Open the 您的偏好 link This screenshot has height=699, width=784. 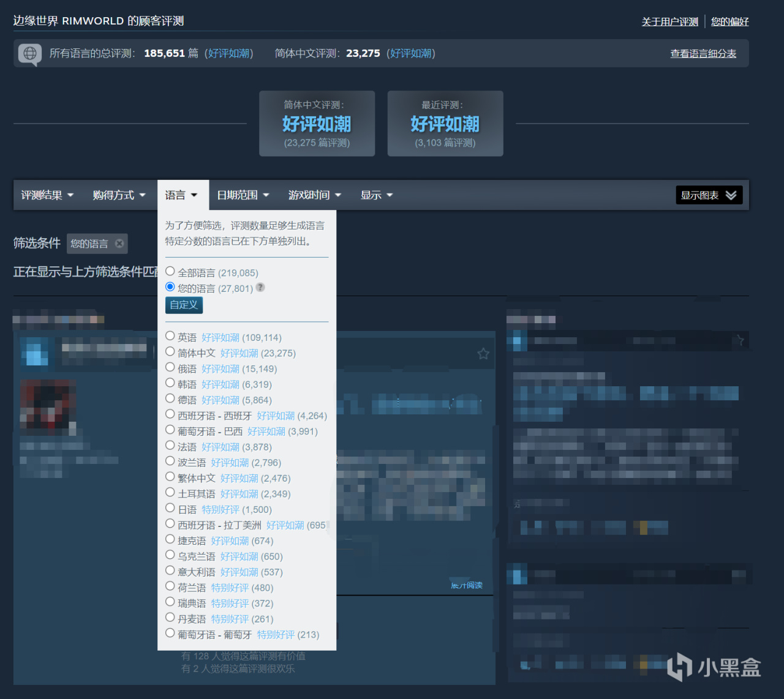730,21
